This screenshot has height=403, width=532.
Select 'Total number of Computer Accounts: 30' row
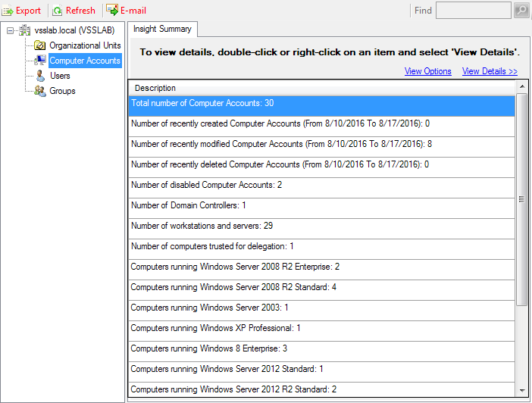pos(321,106)
